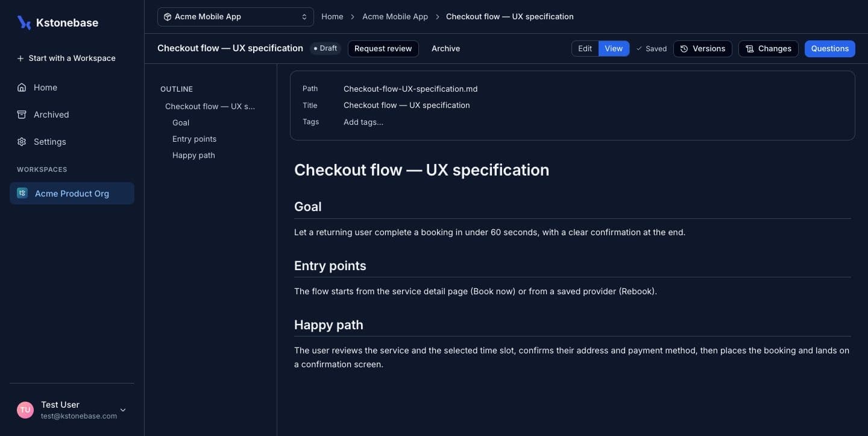Image resolution: width=868 pixels, height=436 pixels.
Task: Click the blue Questions button
Action: 830,49
